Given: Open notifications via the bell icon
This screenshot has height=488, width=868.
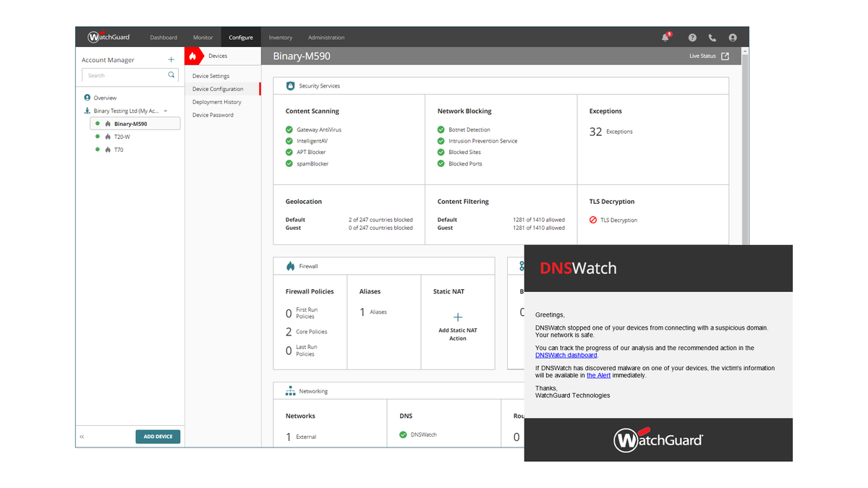Looking at the screenshot, I should 665,37.
